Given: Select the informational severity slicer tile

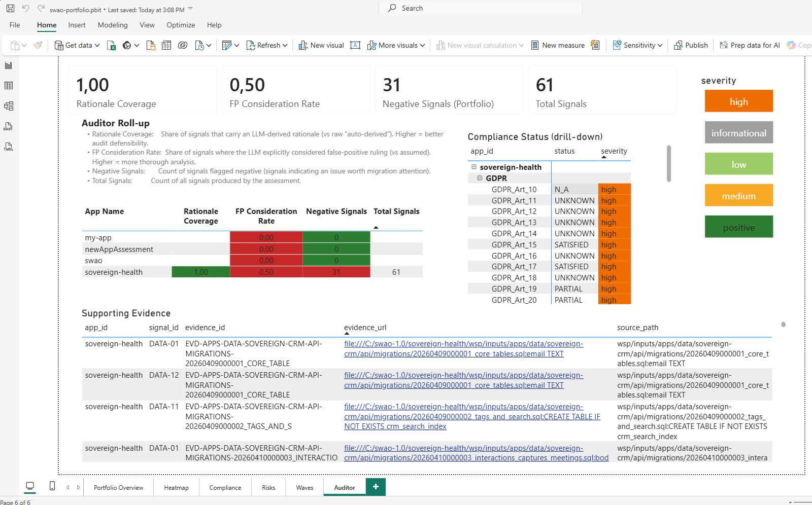Looking at the screenshot, I should [x=739, y=132].
